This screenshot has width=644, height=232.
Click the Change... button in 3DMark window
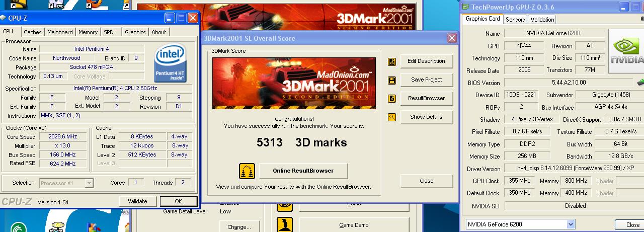tap(239, 227)
